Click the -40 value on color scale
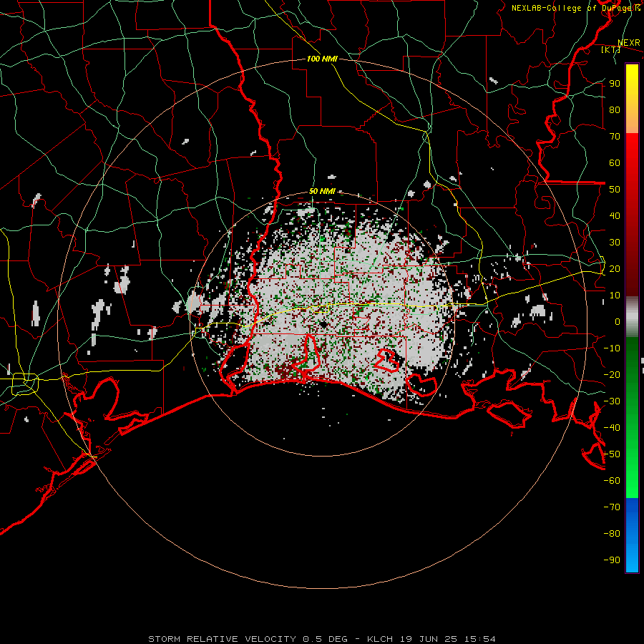 612,428
